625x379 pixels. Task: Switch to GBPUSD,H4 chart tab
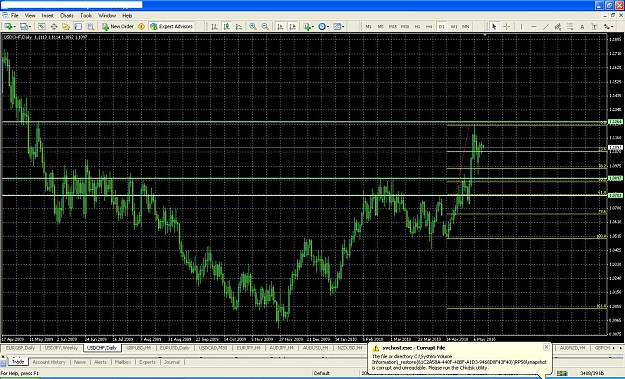pos(138,348)
